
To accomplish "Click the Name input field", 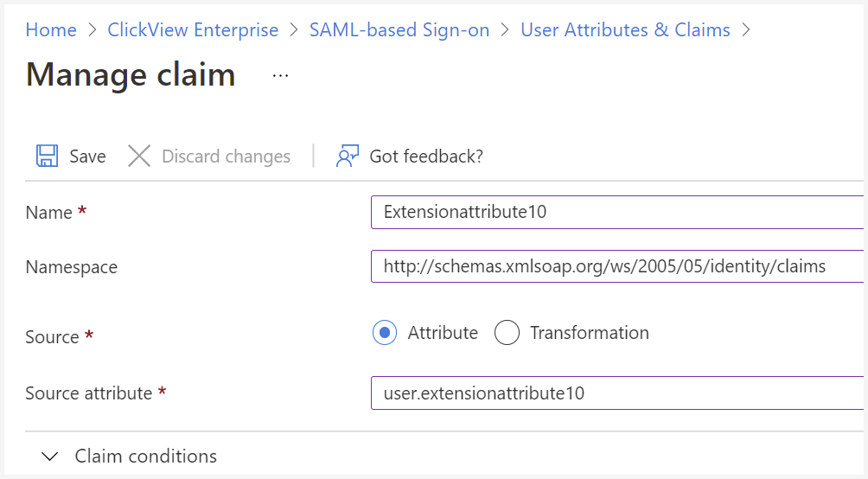I will click(616, 212).
